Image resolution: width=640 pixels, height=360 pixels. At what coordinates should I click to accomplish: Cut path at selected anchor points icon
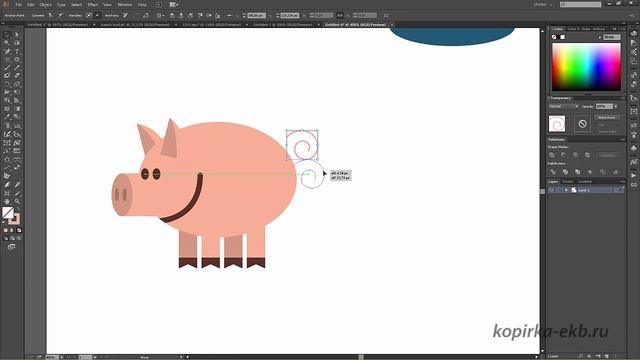coord(146,16)
